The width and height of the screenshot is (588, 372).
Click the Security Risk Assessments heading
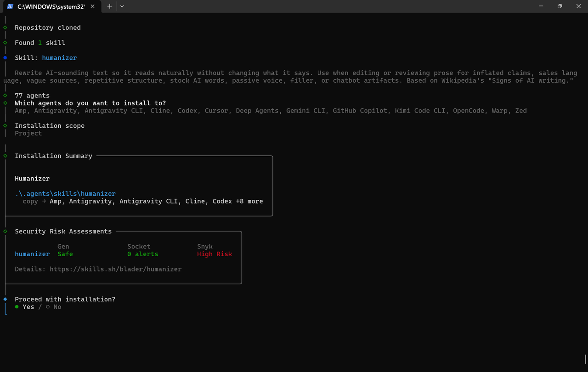click(63, 231)
